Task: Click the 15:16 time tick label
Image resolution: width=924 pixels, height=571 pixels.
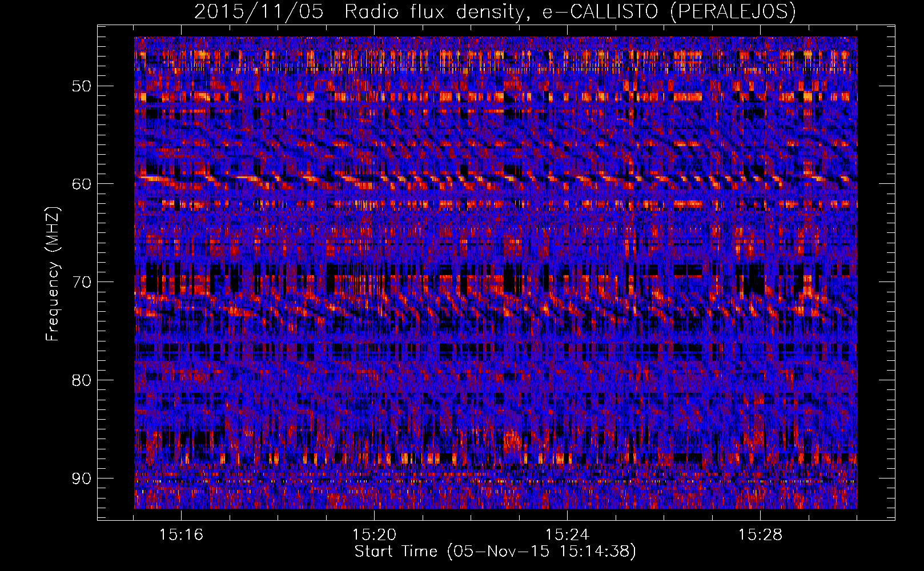Action: (x=181, y=535)
